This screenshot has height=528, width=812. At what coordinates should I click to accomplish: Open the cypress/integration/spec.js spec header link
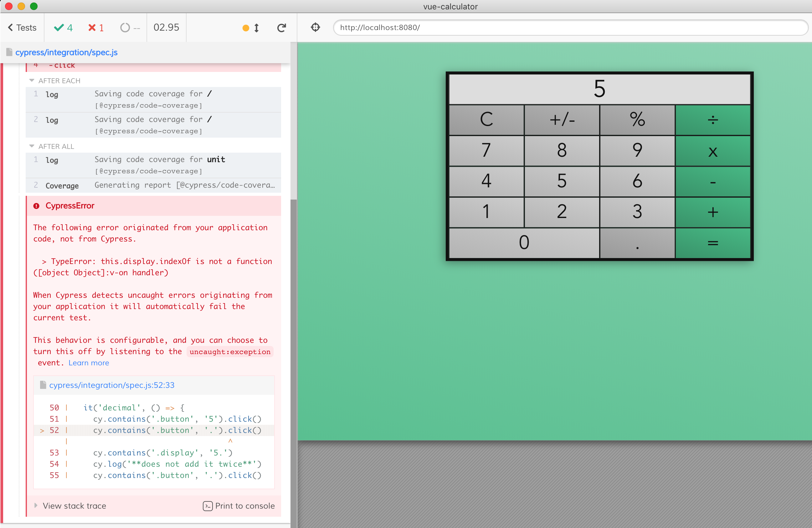click(x=66, y=53)
